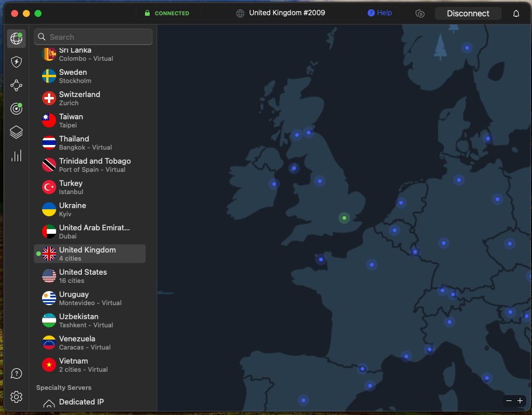This screenshot has height=415, width=532.
Task: Select United Kingdom 4 cities row
Action: (89, 254)
